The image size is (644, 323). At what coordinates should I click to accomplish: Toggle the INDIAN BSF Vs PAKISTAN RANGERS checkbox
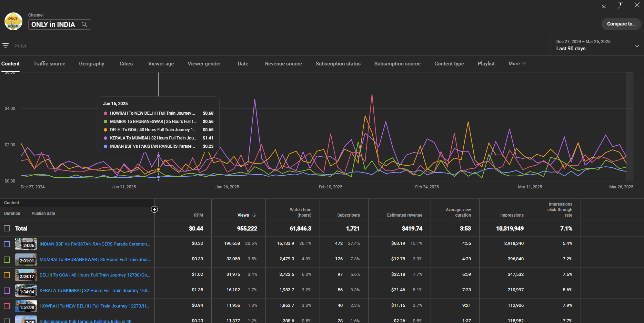(7, 244)
